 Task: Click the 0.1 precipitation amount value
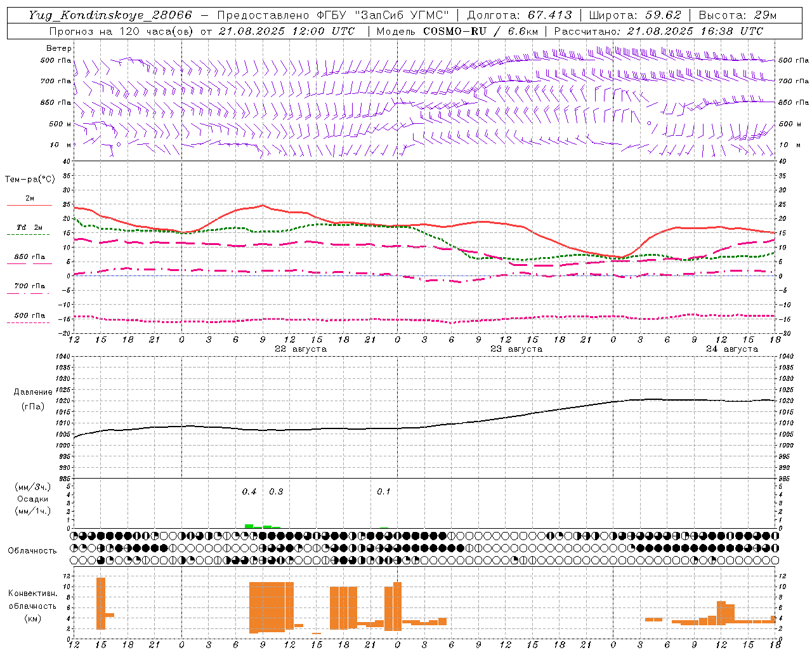(x=384, y=491)
